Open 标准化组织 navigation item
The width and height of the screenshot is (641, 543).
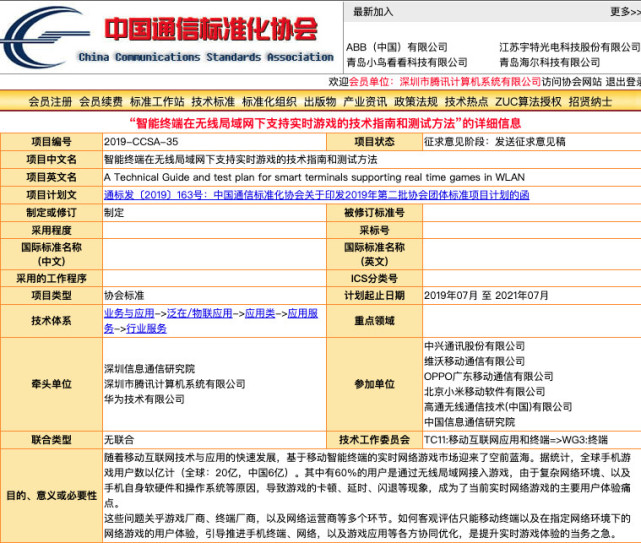pyautogui.click(x=269, y=102)
